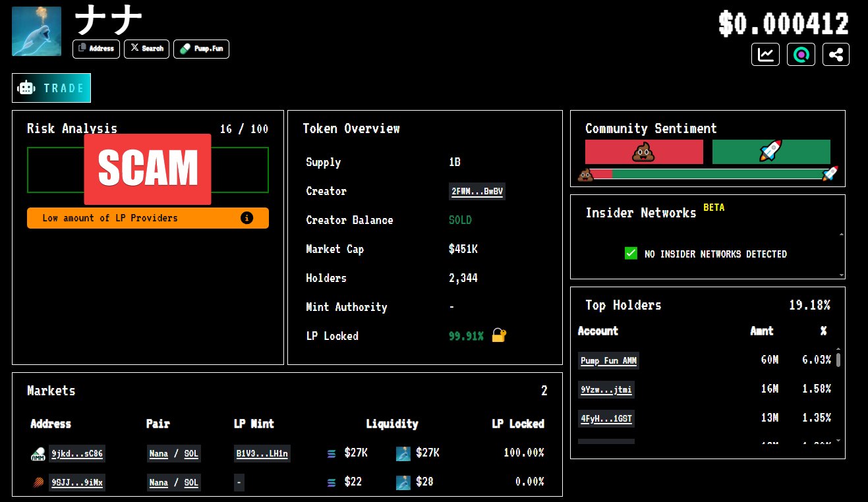The image size is (868, 502).
Task: Open Nana / SOL pair in first market row
Action: (173, 453)
